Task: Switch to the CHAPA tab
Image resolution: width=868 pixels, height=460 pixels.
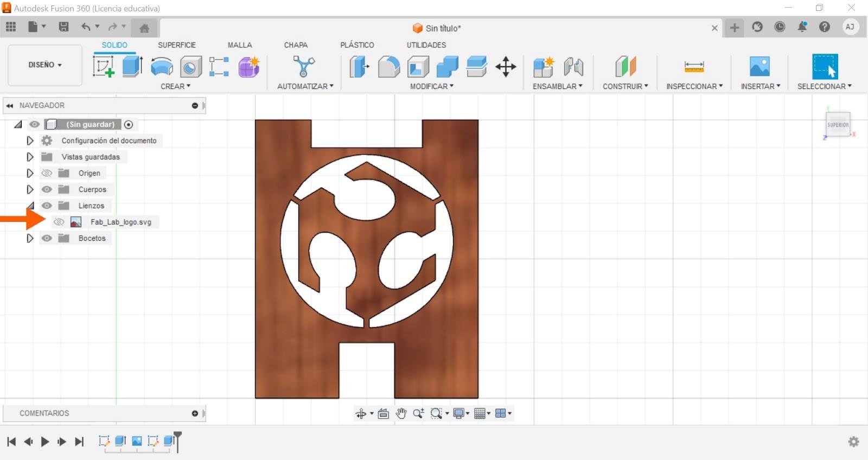Action: tap(296, 45)
